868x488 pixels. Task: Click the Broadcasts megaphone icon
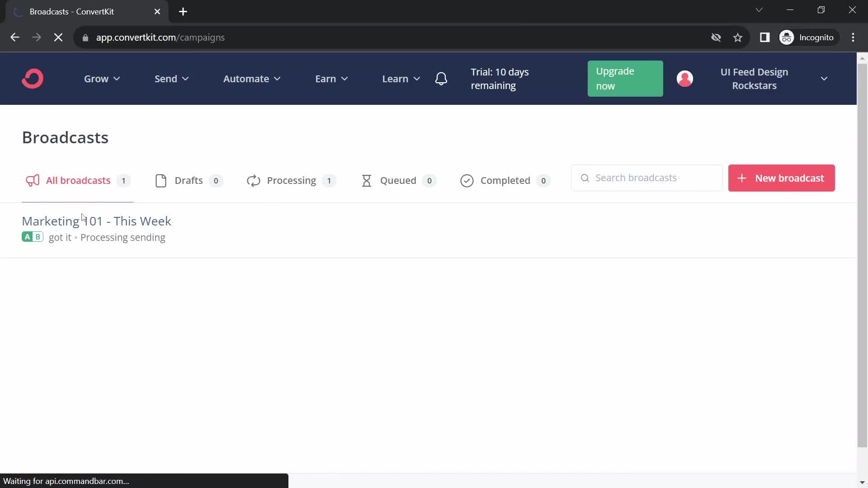[x=32, y=181]
